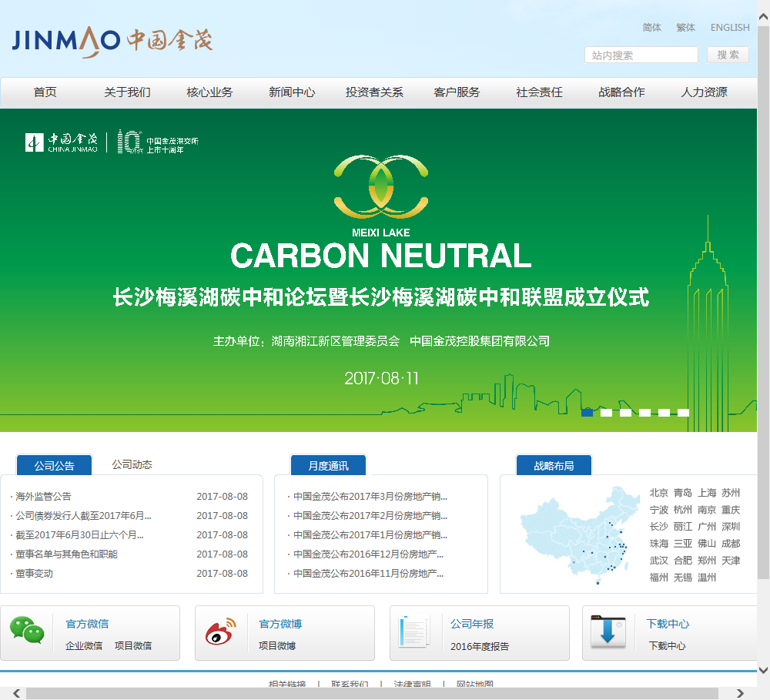
Task: Open 2017年3月份房地产销 newsletter
Action: click(x=370, y=497)
